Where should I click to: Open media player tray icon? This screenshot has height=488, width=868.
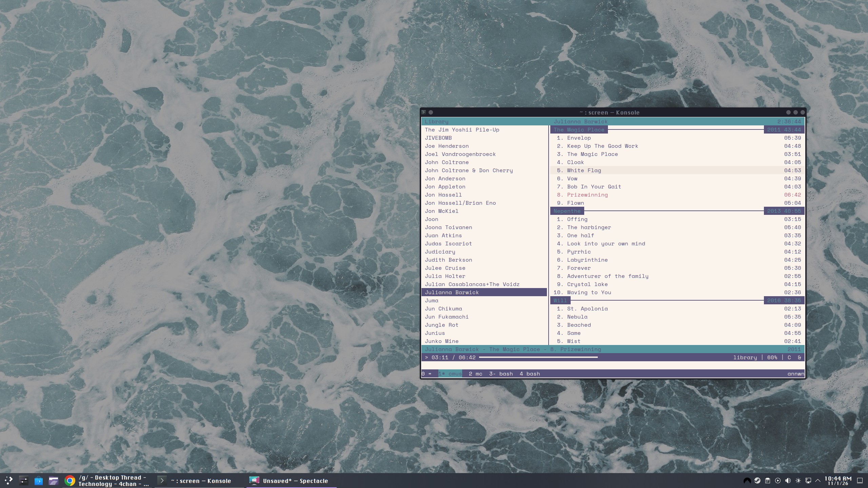pos(778,481)
